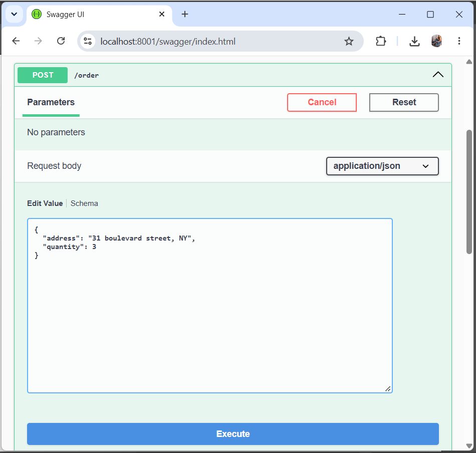Click the address bar URL
Screen dimensions: 476x453
click(168, 41)
